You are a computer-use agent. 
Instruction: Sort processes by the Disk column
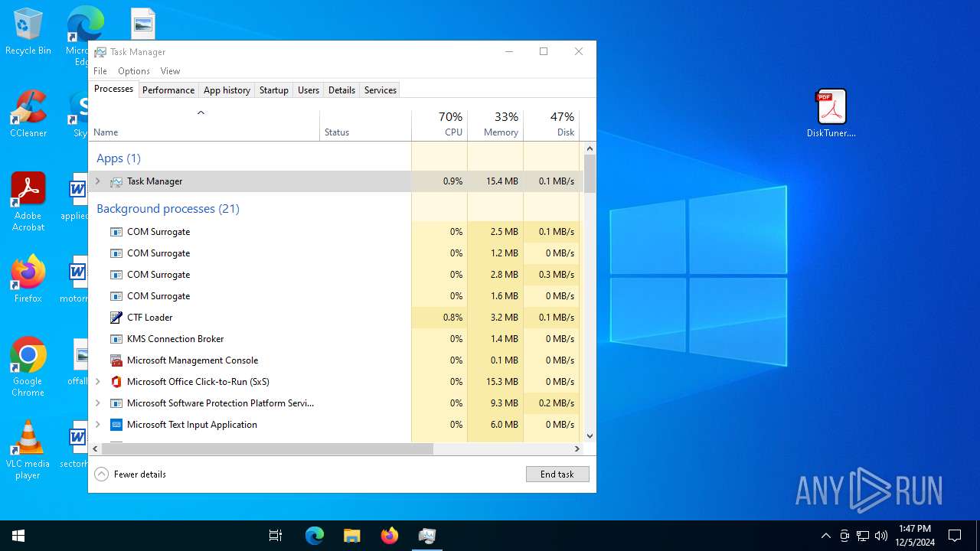click(551, 125)
